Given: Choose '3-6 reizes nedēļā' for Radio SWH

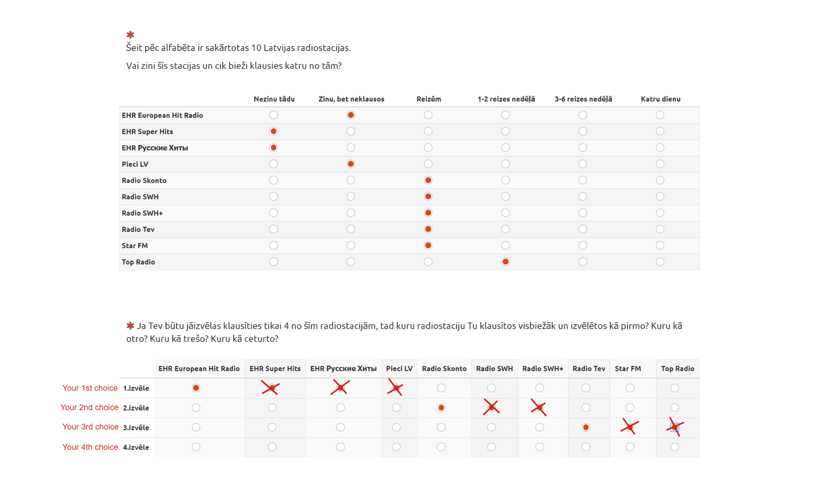Looking at the screenshot, I should click(582, 196).
